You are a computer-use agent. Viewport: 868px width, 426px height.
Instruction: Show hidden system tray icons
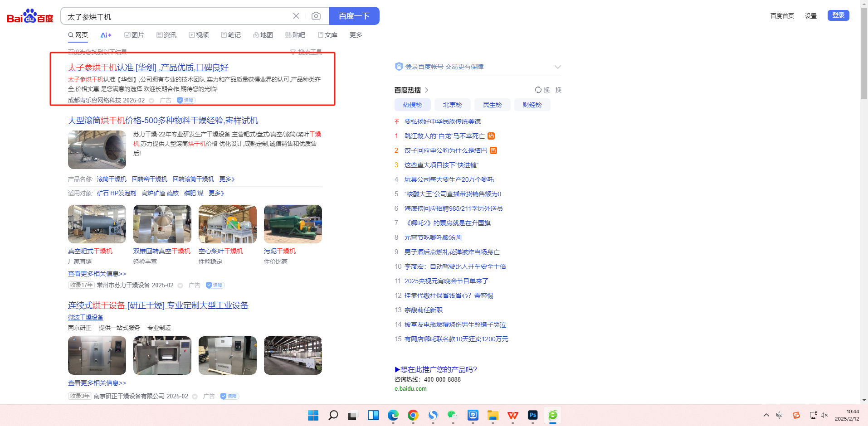[766, 415]
